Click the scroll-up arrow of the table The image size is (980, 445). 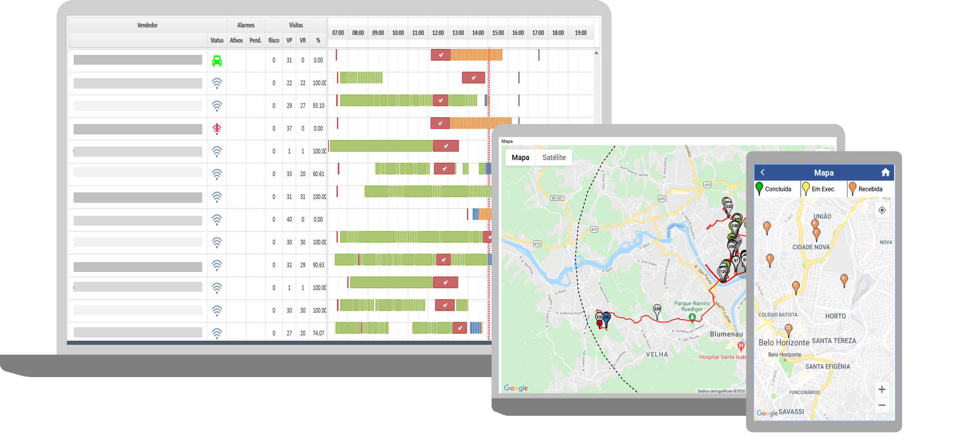pos(596,53)
